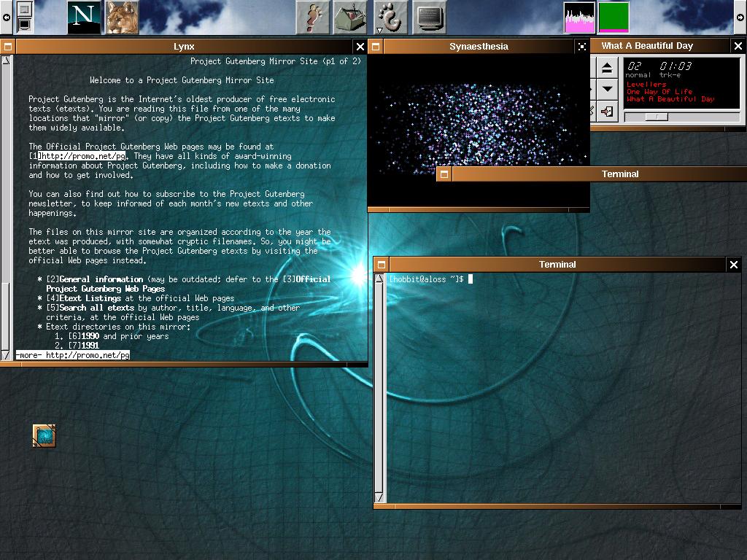
Task: Launch the terminal monitor icon in panel
Action: [x=429, y=17]
